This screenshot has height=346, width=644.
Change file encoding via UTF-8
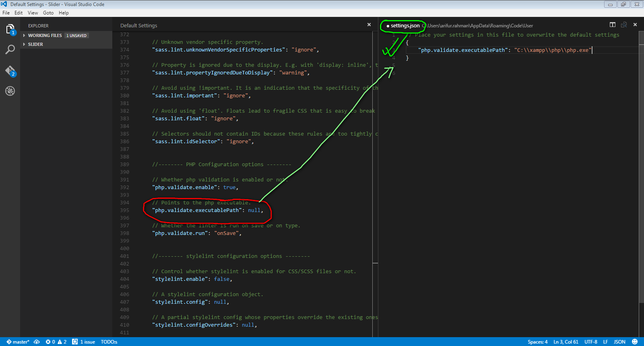(591, 342)
